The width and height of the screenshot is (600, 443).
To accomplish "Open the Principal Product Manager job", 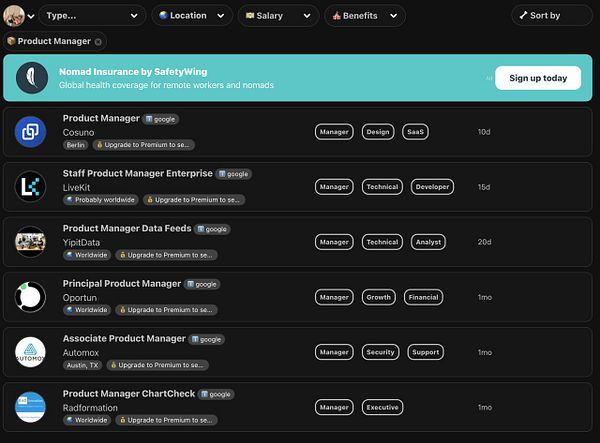I will click(x=122, y=283).
